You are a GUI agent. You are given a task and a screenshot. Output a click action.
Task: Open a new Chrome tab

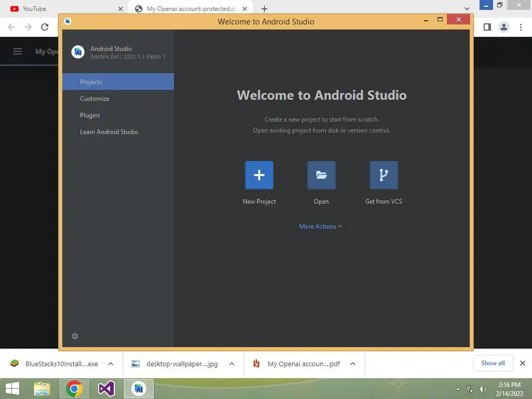(x=264, y=9)
